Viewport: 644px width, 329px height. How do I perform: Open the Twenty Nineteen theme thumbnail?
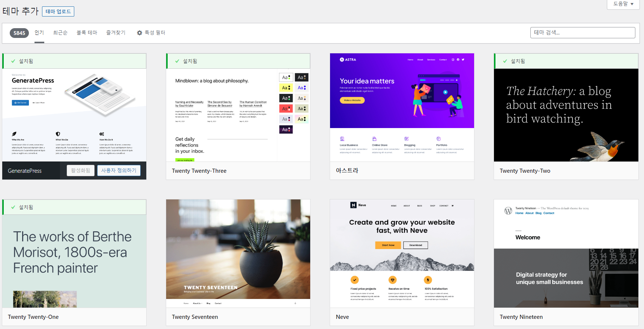tap(566, 254)
